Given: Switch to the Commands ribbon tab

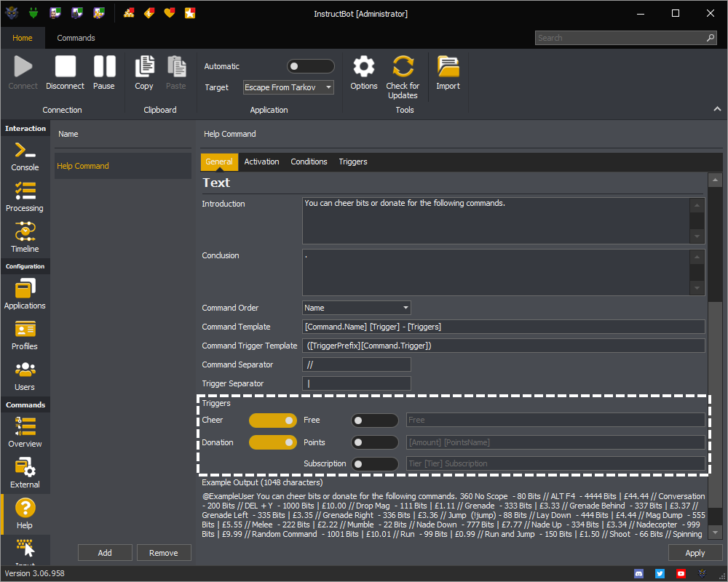Looking at the screenshot, I should [76, 38].
